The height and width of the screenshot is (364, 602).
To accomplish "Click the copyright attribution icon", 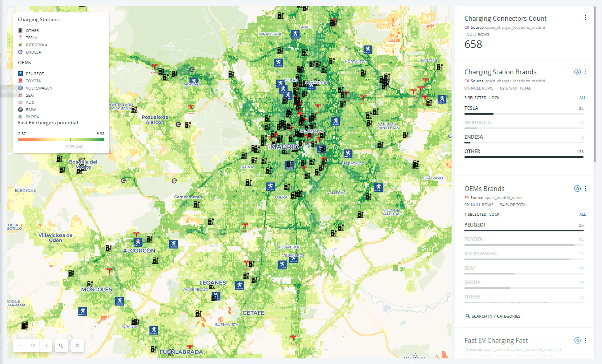I will pos(78,346).
